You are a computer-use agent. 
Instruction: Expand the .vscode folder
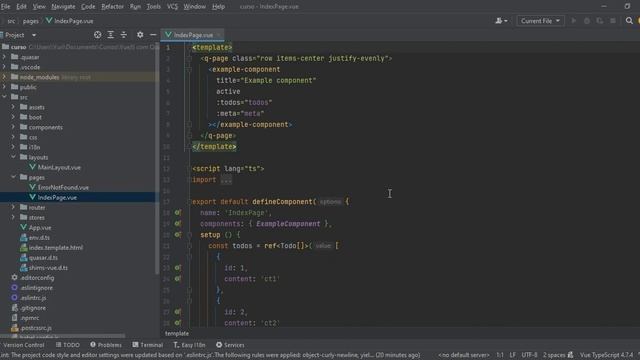point(4,67)
